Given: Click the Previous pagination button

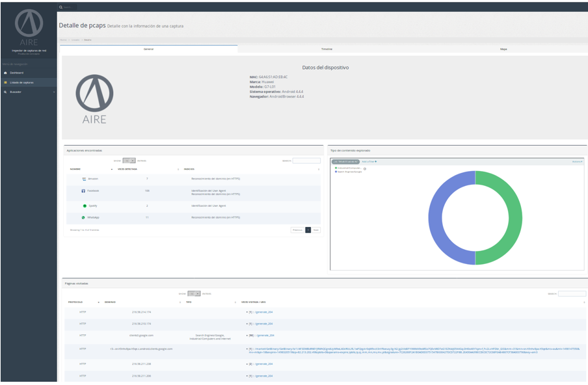Looking at the screenshot, I should 297,230.
